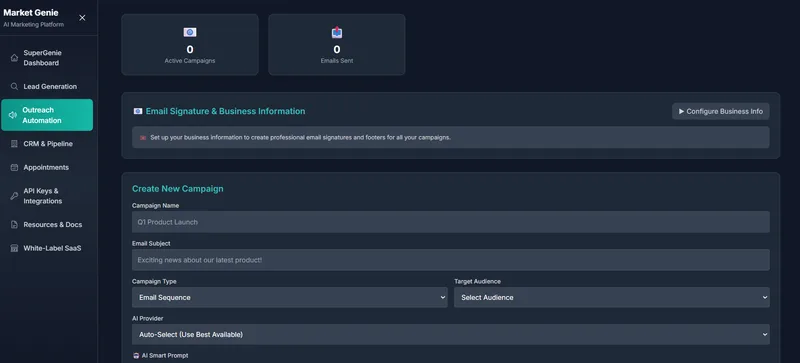Open the Target Audience dropdown
Viewport: 800px width, 363px height.
pyautogui.click(x=612, y=297)
